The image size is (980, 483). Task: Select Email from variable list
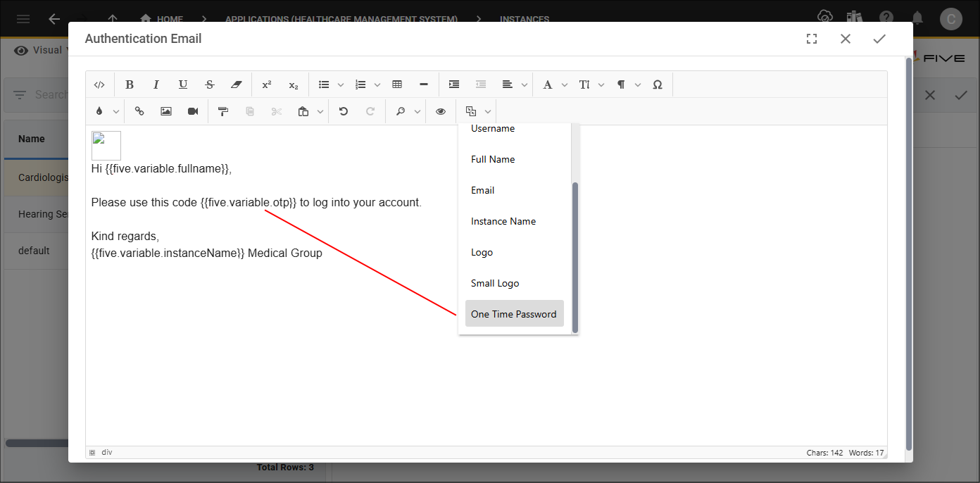(515, 190)
